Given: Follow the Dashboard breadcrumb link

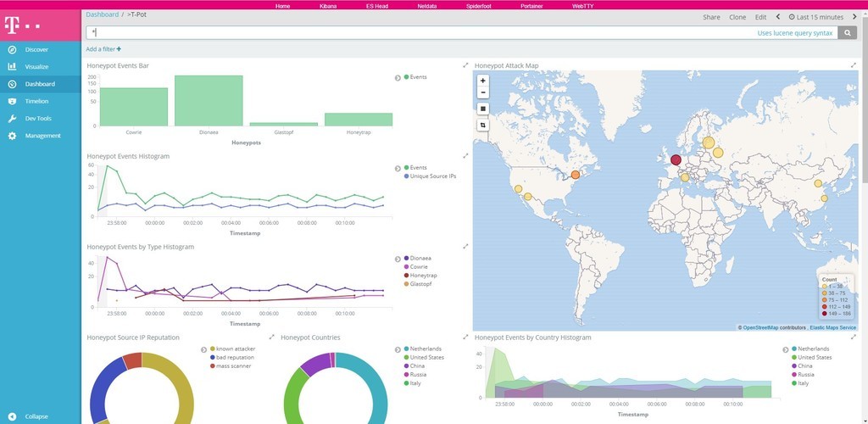Looking at the screenshot, I should [x=102, y=14].
